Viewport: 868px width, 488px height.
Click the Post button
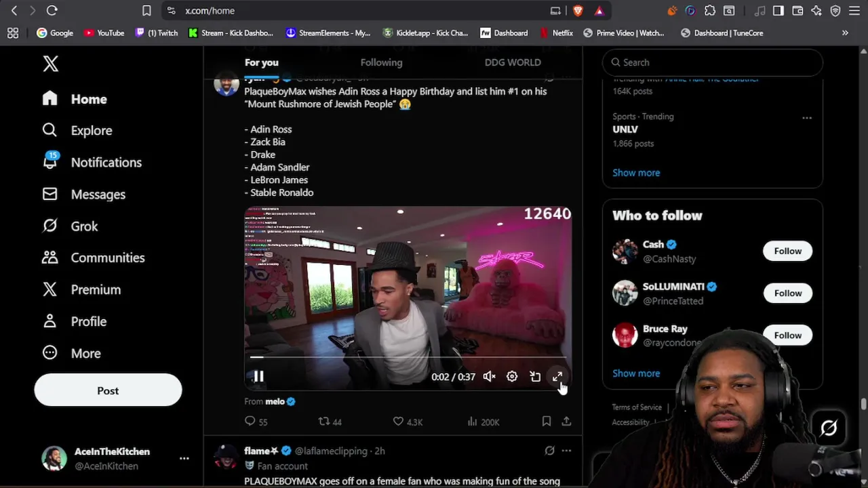click(108, 390)
